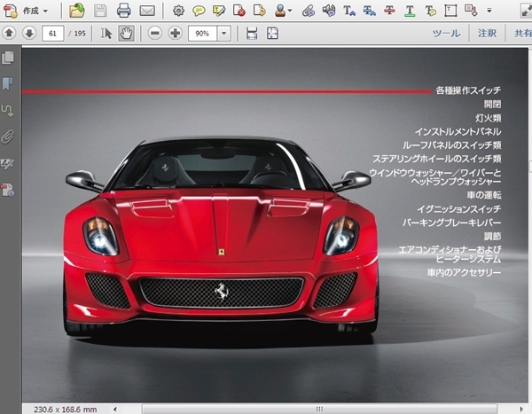This screenshot has width=532, height=414.
Task: Select the Highlight Text pencil tool
Action: pyautogui.click(x=219, y=11)
